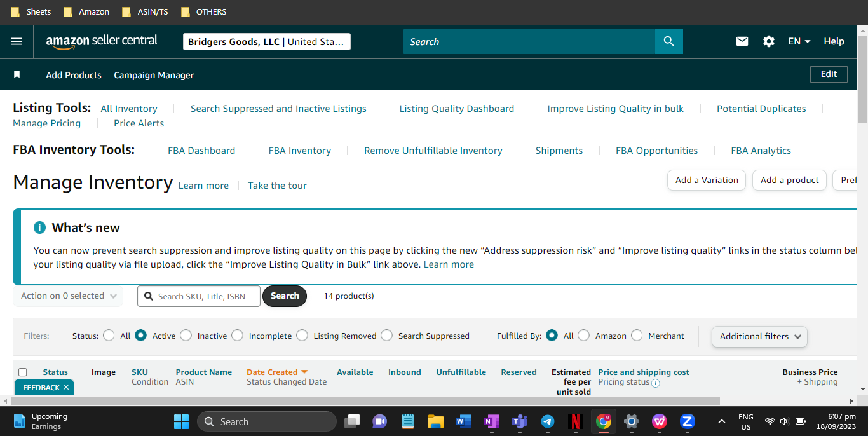Image resolution: width=868 pixels, height=436 pixels.
Task: Select the Active status radio button
Action: click(140, 335)
